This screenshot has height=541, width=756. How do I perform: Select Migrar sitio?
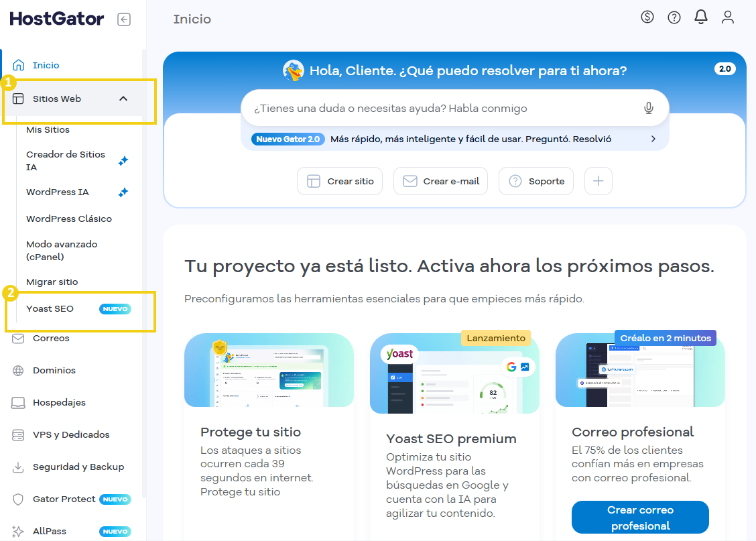(x=52, y=282)
